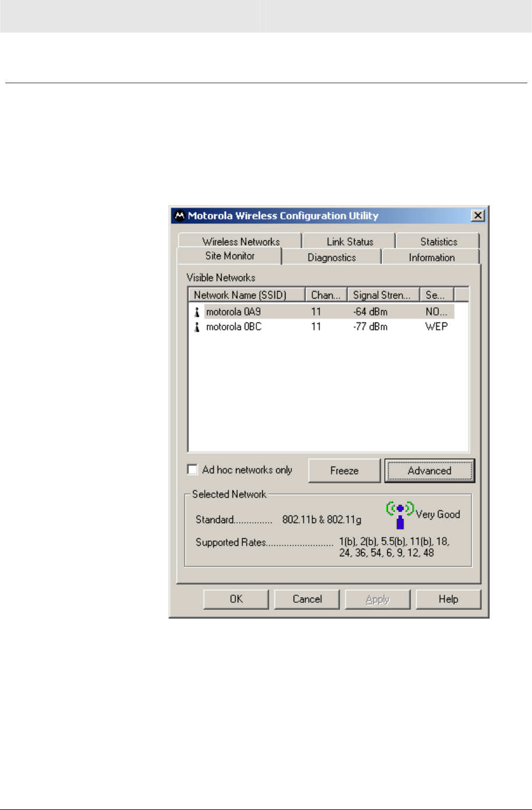Click the 802.11b & 802.11g standard value

[322, 520]
